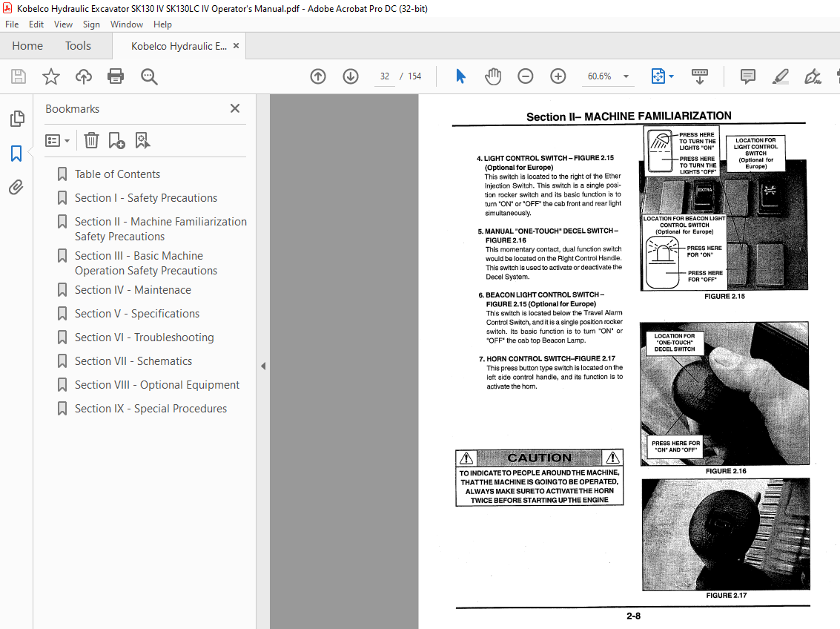Jump to Section IV - Maintenace bookmark
Image resolution: width=840 pixels, height=629 pixels.
133,290
